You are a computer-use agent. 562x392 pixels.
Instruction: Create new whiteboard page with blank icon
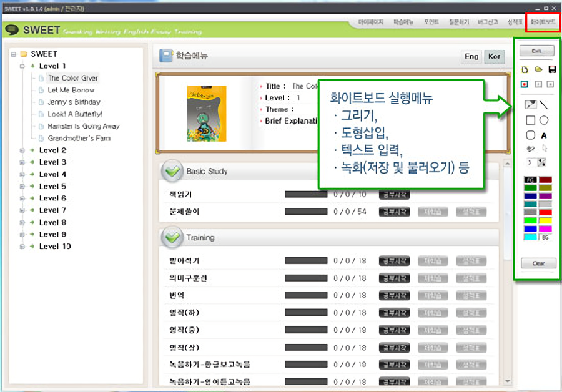tap(525, 69)
